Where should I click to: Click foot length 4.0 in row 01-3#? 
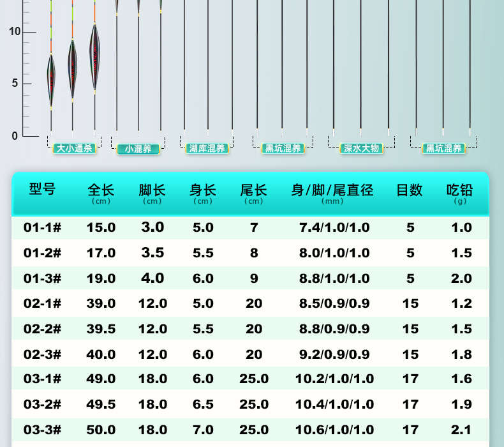click(152, 278)
